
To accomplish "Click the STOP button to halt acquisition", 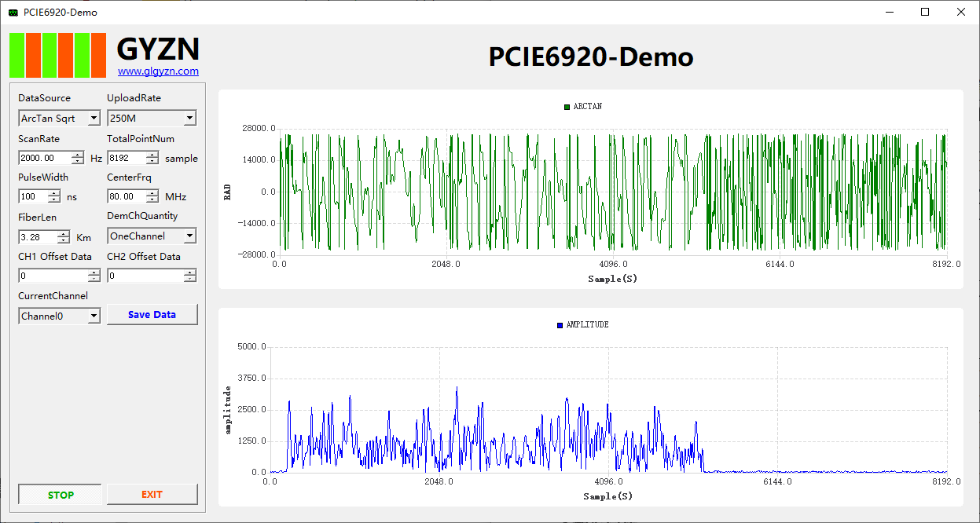I will pyautogui.click(x=59, y=495).
